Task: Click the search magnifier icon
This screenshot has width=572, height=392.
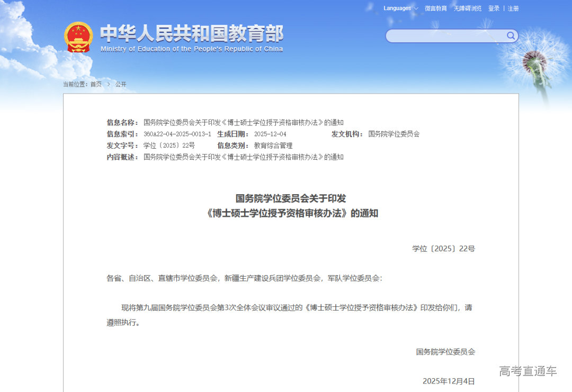Action: 510,35
